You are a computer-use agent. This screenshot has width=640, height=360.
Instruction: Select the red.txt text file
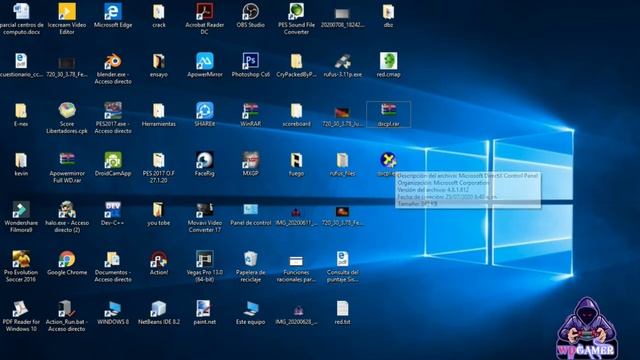pyautogui.click(x=342, y=313)
